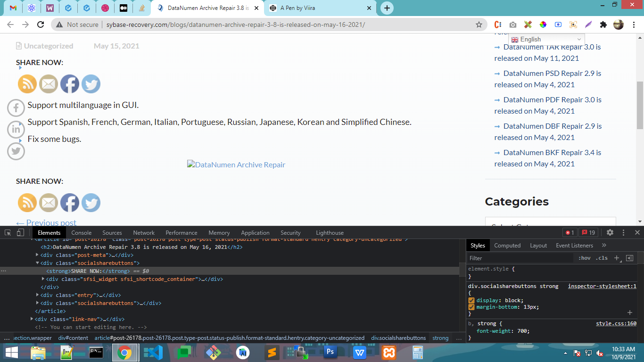Expand the div class="entry" node
Viewport: 644px width, 362px height.
38,295
